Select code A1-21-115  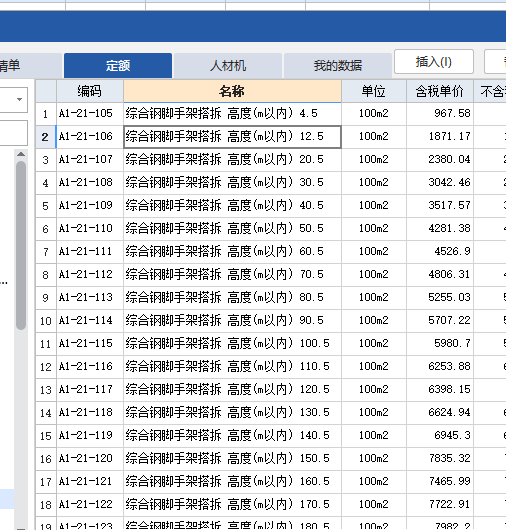(x=86, y=343)
